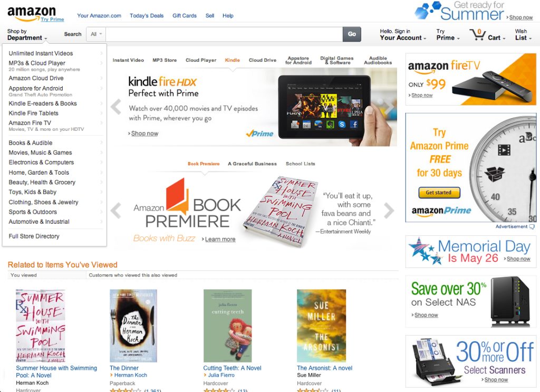The height and width of the screenshot is (392, 540).
Task: Click the Prime logo on Kindle banner
Action: (x=259, y=133)
